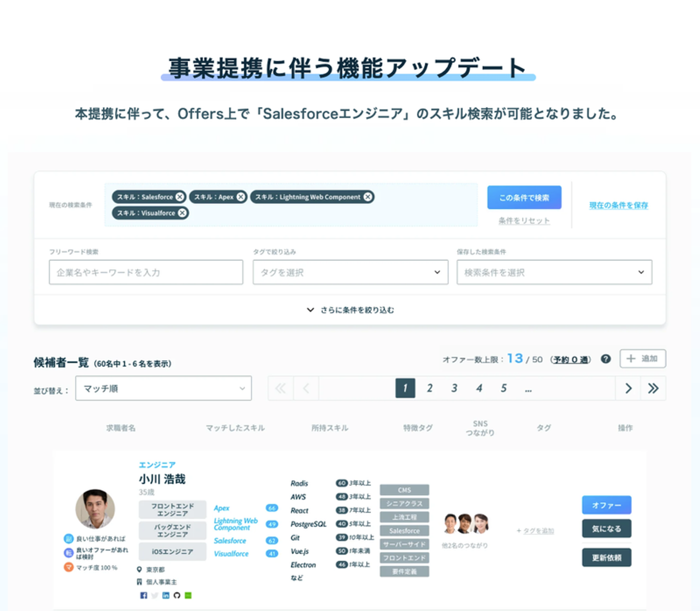Go to the next candidates page
700x611 pixels.
click(x=628, y=388)
